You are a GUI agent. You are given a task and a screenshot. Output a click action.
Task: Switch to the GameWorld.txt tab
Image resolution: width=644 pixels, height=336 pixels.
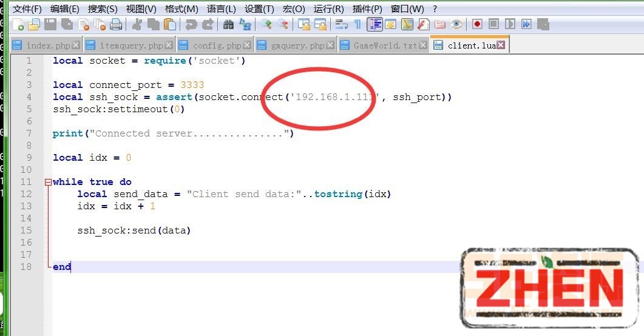coord(385,45)
